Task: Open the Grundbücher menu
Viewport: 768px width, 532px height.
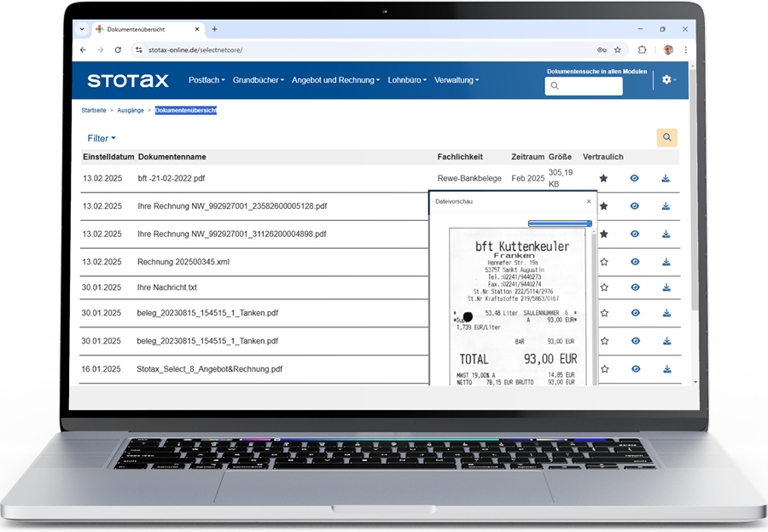Action: 258,80
